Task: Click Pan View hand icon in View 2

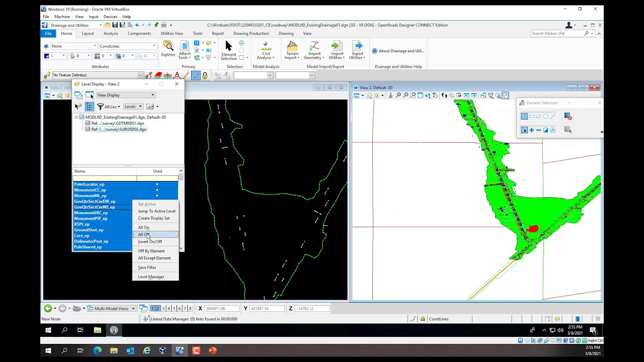Action: (436, 96)
